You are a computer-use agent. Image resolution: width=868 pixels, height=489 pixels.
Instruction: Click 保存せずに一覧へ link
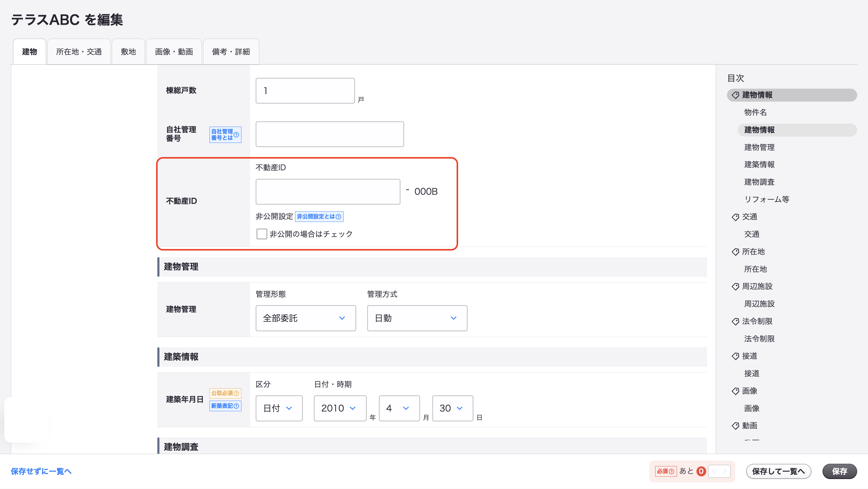tap(41, 471)
